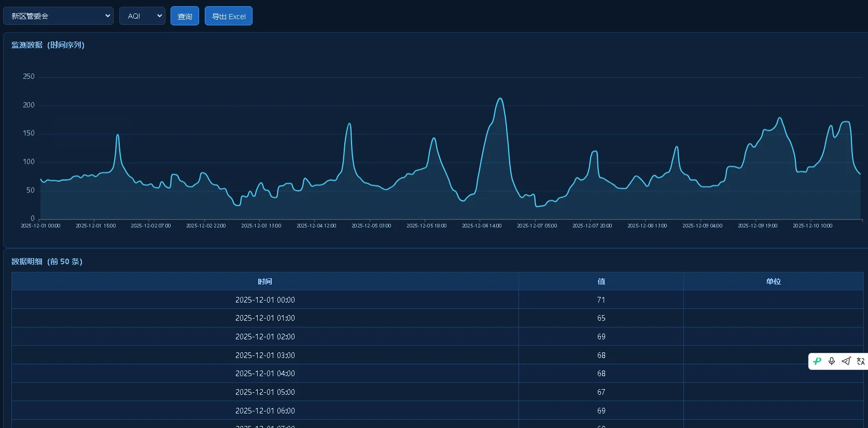Click the highest peak on the AQI chart
This screenshot has width=868, height=428.
click(x=500, y=98)
